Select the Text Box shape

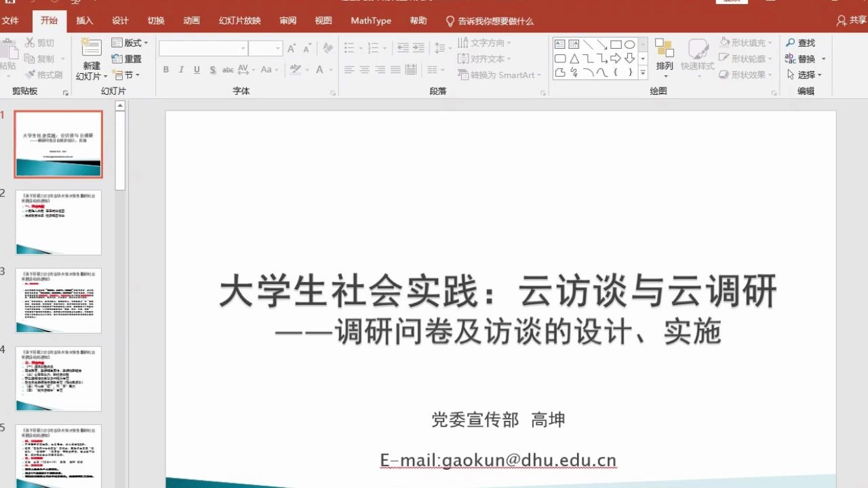coord(560,45)
